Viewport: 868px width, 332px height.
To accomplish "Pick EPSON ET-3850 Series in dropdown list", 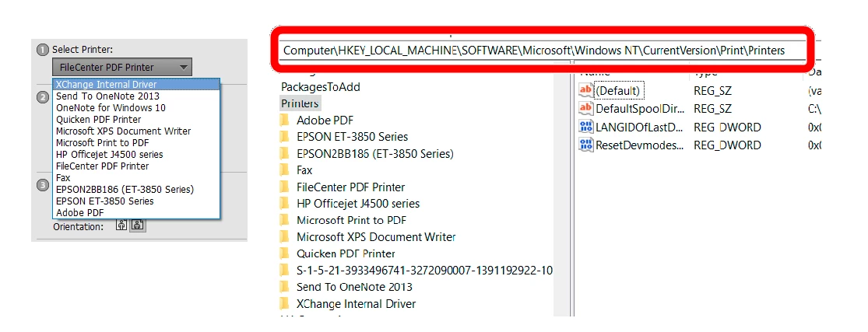I will click(x=137, y=201).
